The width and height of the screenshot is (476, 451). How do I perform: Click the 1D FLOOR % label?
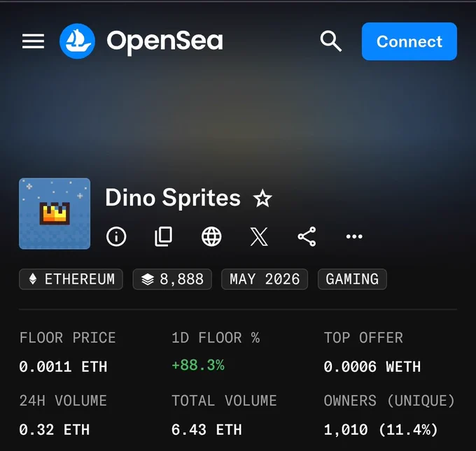point(216,338)
